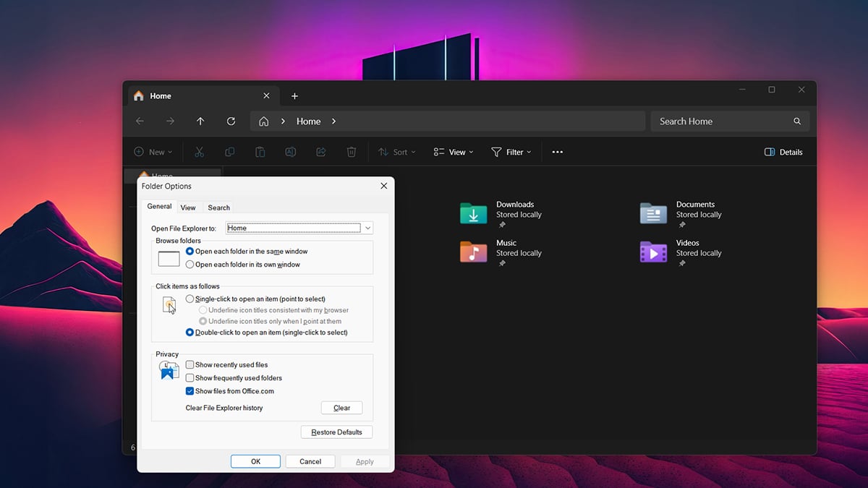Add a new tab in File Explorer
Image resolution: width=868 pixels, height=488 pixels.
[294, 96]
